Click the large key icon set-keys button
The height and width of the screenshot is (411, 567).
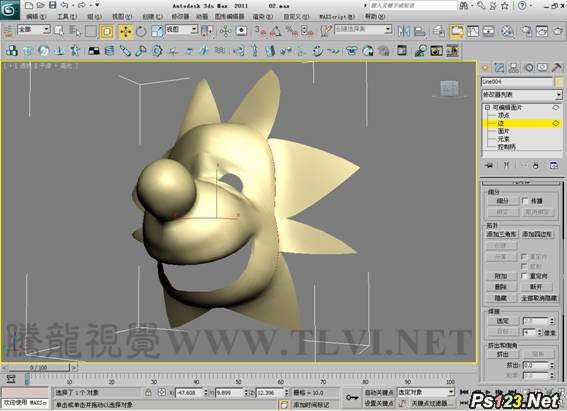[351, 398]
